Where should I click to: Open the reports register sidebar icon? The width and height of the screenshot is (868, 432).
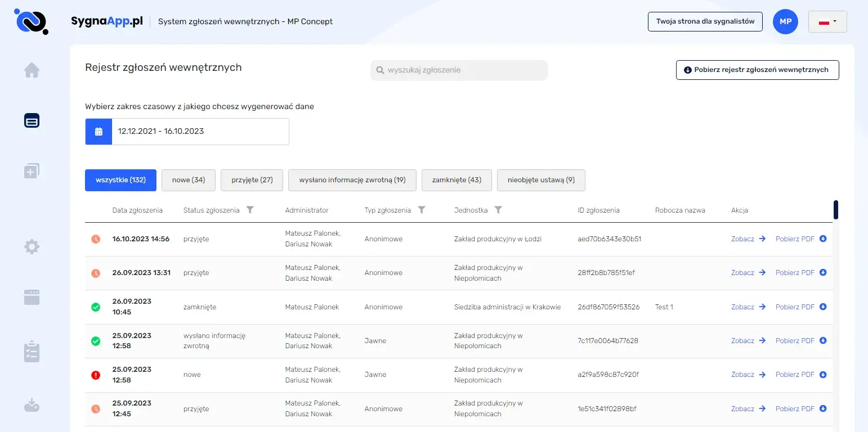click(x=32, y=120)
